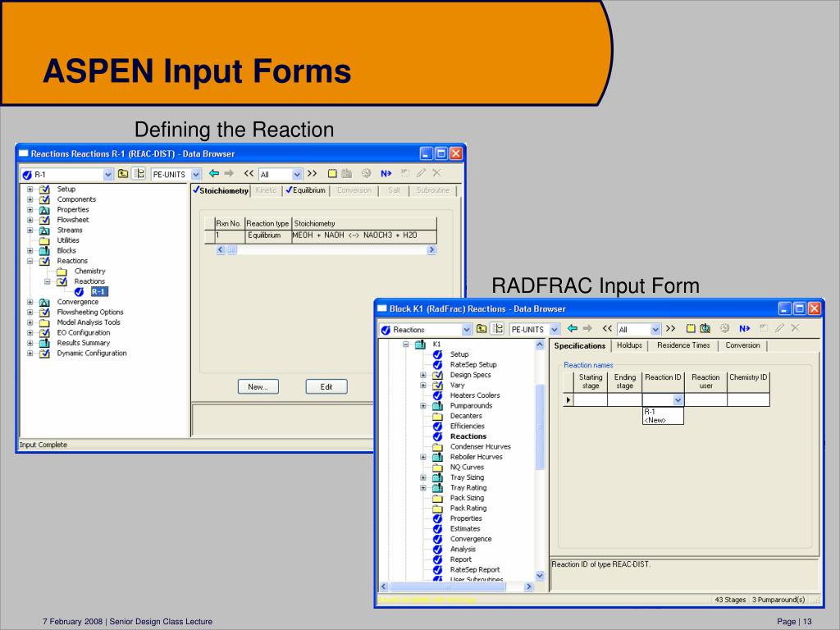840x630 pixels.
Task: Click the blue N> Next icon in K1 window
Action: (x=744, y=328)
